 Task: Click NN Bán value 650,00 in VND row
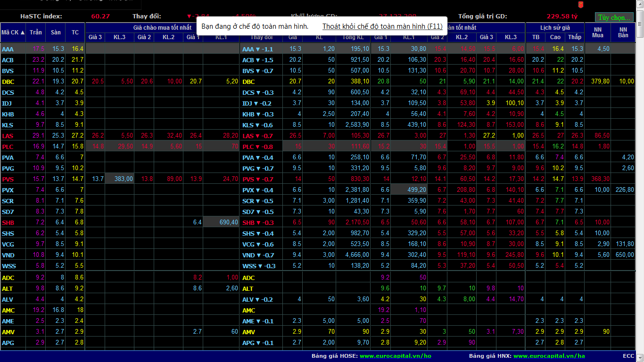tap(625, 255)
